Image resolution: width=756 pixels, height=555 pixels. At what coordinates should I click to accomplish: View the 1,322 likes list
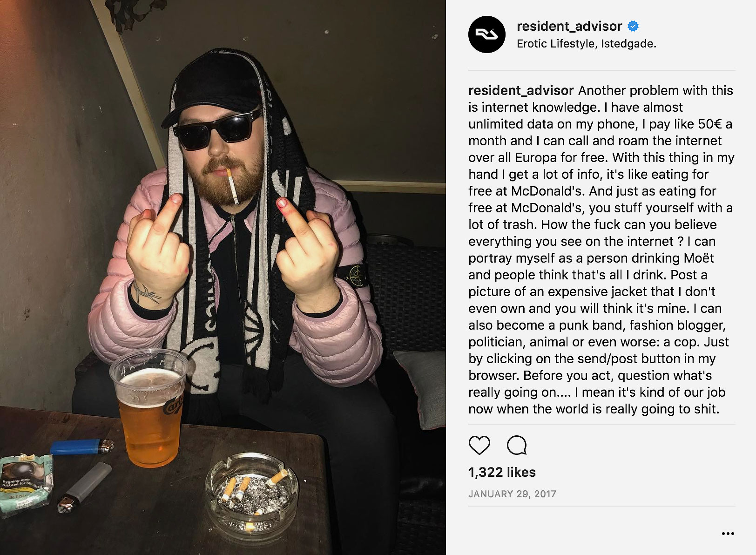[x=502, y=472]
